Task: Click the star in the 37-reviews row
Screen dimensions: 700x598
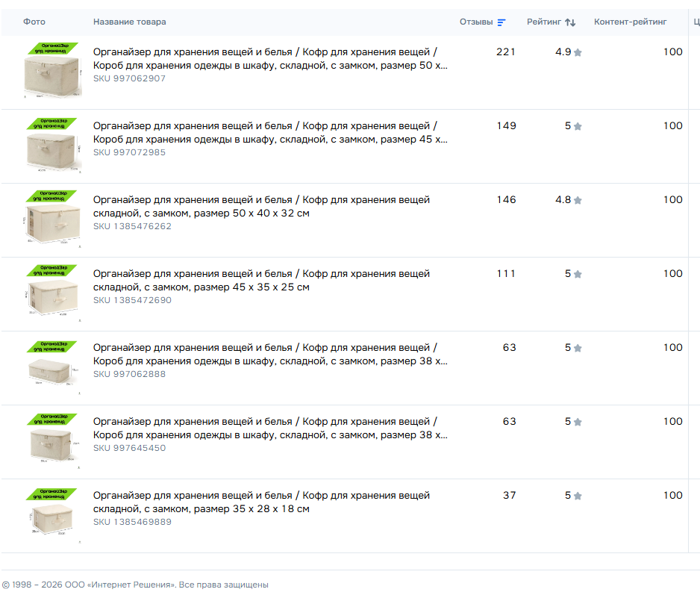Action: point(578,496)
